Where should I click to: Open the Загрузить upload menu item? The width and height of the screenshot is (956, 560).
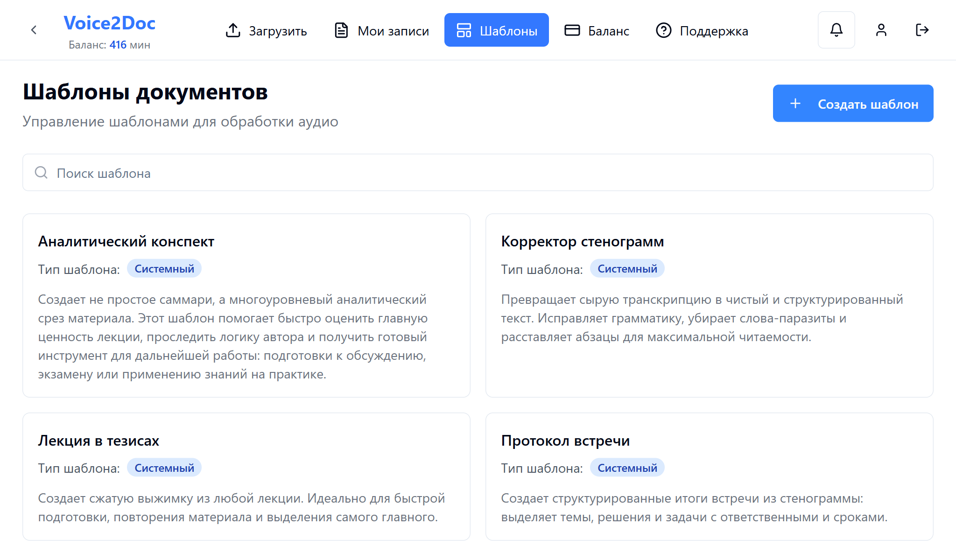tap(266, 30)
